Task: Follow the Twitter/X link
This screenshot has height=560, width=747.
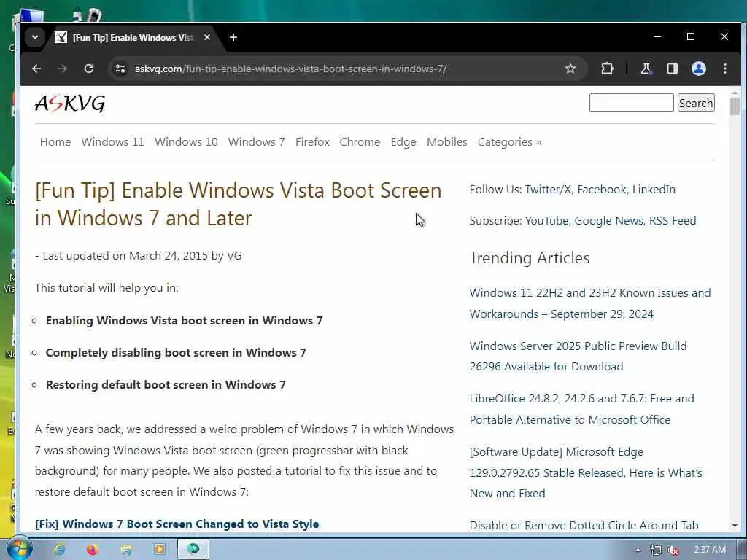Action: tap(548, 190)
